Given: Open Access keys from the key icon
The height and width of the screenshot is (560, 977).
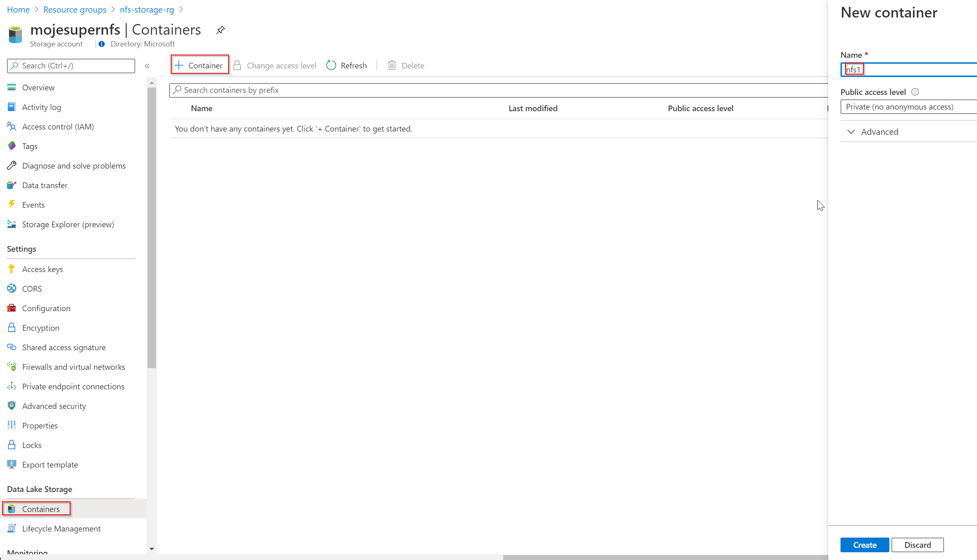Looking at the screenshot, I should coord(11,269).
